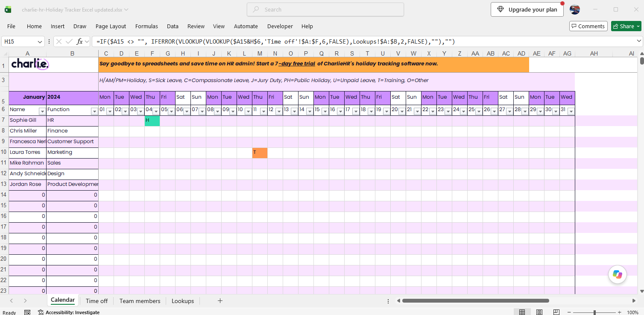644x315 pixels.
Task: Select the orange T cell for Laura Torres
Action: click(260, 153)
